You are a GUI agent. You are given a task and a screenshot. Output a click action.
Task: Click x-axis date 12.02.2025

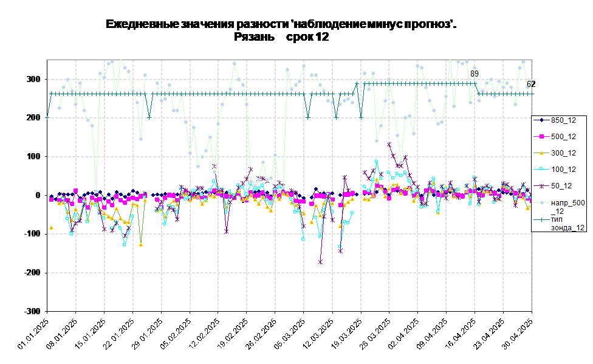pyautogui.click(x=204, y=334)
